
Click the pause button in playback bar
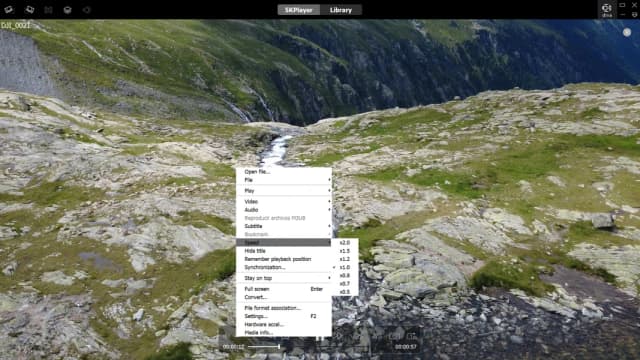pyautogui.click(x=320, y=337)
